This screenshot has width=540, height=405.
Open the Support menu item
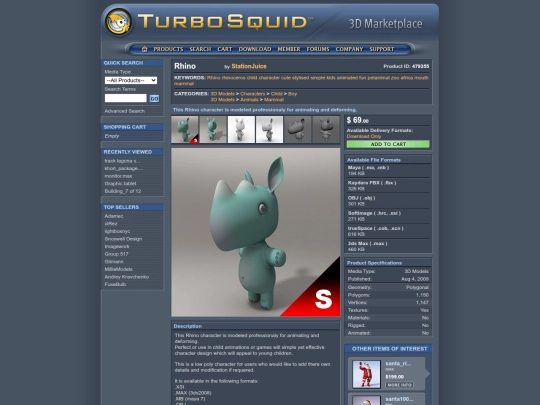click(x=382, y=49)
